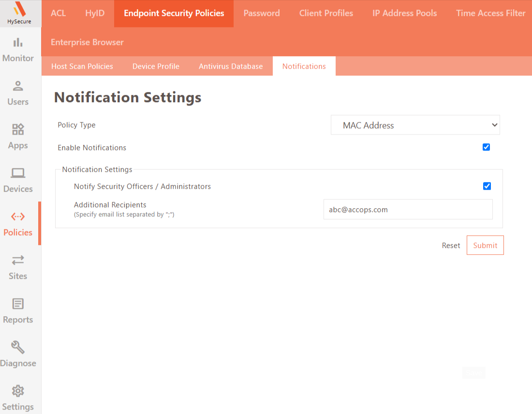The height and width of the screenshot is (414, 532).
Task: Open the Enterprise Browser menu item
Action: pos(87,42)
